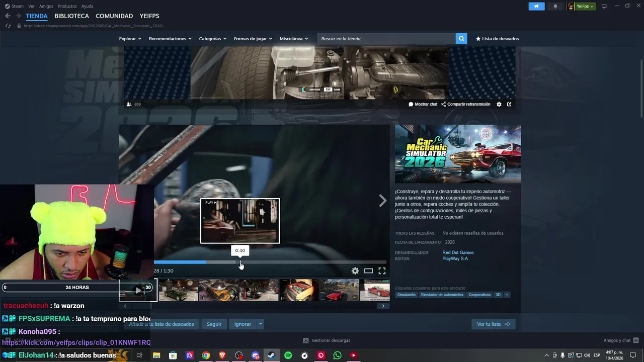The width and height of the screenshot is (644, 362).
Task: Add more tags with plus button
Action: pos(507,295)
